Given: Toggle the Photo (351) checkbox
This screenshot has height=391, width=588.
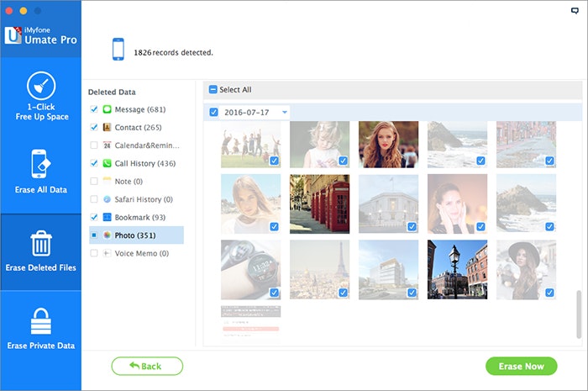Looking at the screenshot, I should tap(94, 235).
